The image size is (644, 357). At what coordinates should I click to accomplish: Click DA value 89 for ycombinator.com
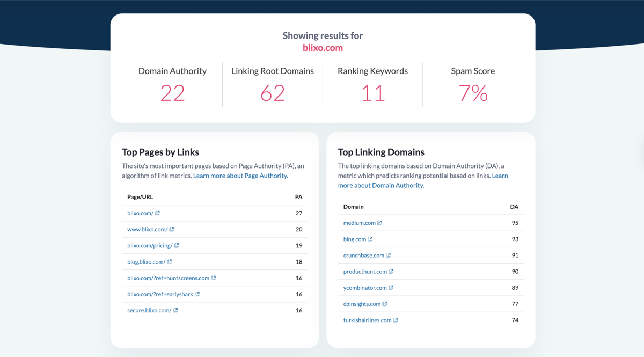(x=515, y=288)
